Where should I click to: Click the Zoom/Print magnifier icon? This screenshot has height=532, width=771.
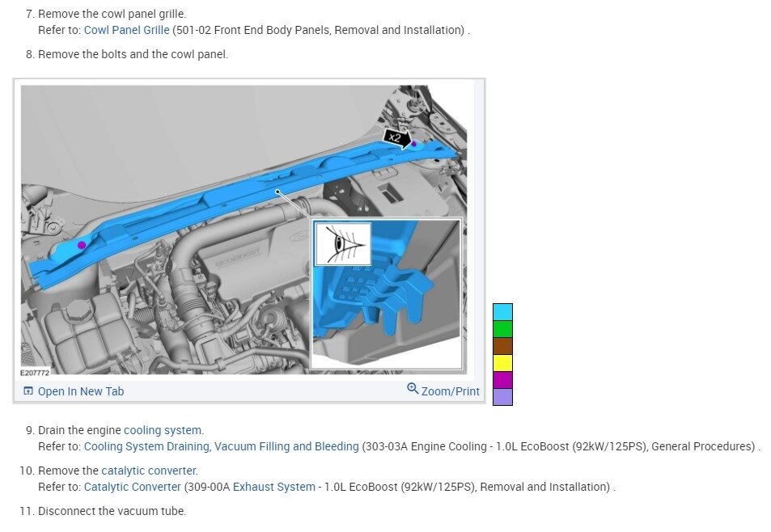(413, 389)
